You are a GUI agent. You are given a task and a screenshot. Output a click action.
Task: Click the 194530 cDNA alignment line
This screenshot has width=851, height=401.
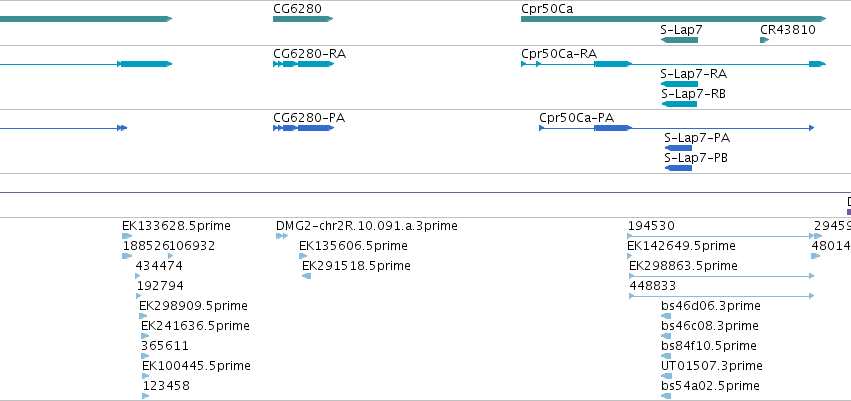click(x=721, y=236)
